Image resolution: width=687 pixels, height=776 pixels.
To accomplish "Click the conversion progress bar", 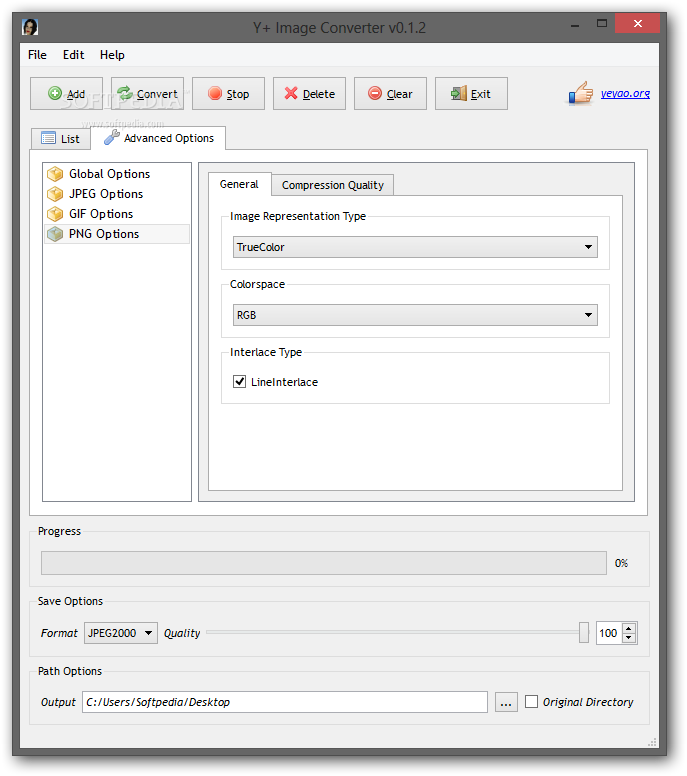I will point(324,563).
